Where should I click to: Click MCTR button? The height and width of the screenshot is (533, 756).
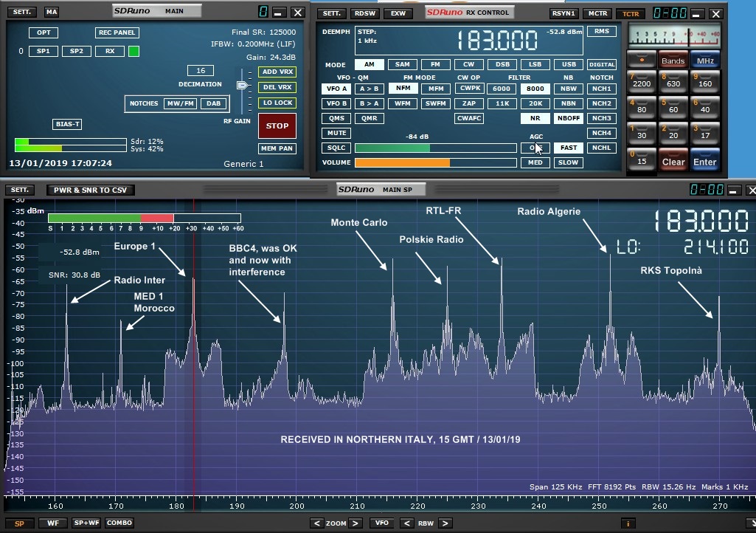(x=597, y=13)
